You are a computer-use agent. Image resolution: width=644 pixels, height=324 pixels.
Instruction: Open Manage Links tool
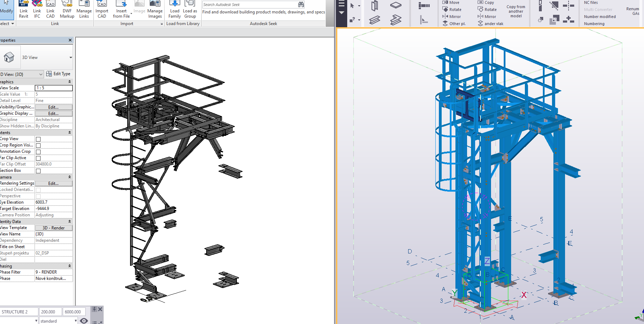[84, 9]
